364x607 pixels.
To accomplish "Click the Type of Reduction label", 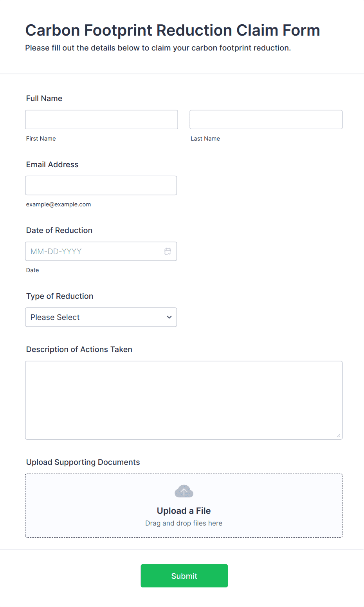I will (x=60, y=296).
